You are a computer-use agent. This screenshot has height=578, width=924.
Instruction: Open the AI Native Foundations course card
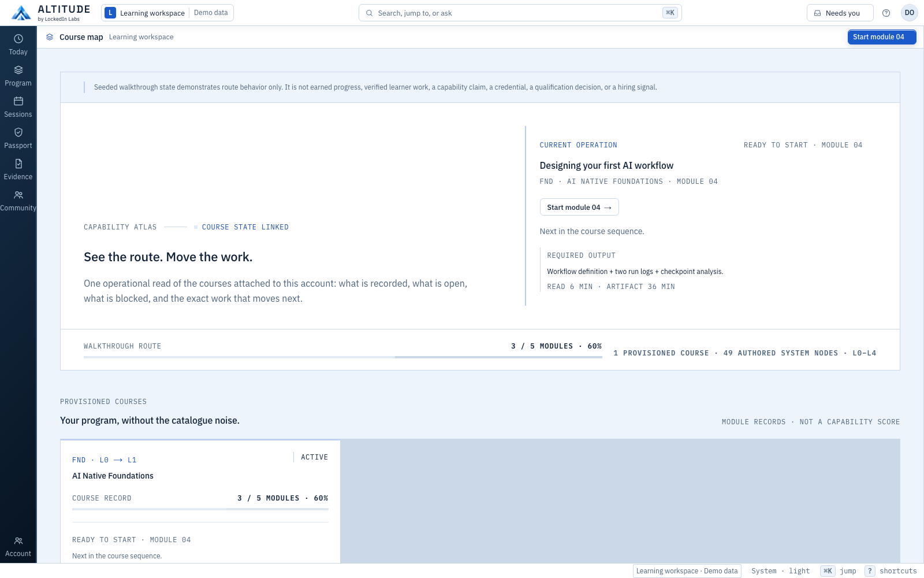[x=200, y=501]
